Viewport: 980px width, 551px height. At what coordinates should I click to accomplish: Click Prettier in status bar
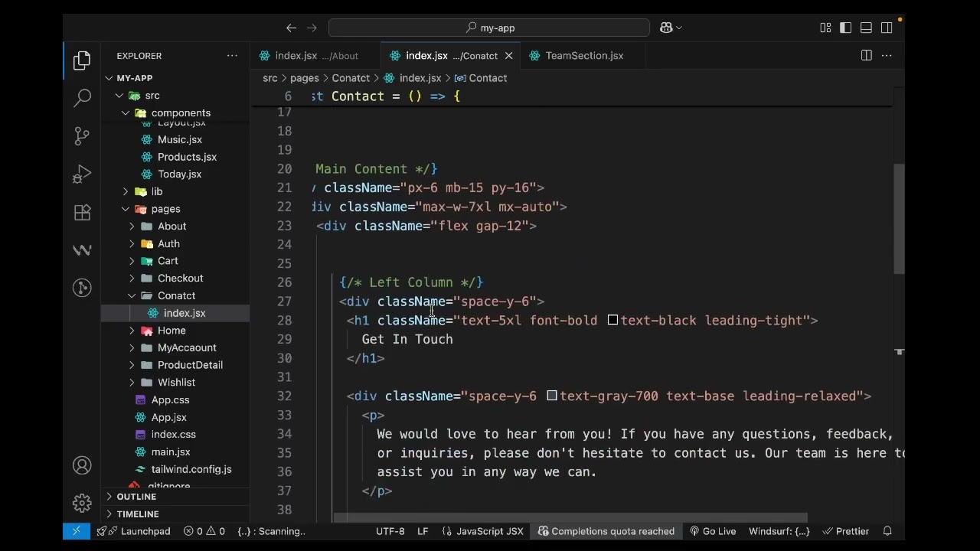click(845, 531)
